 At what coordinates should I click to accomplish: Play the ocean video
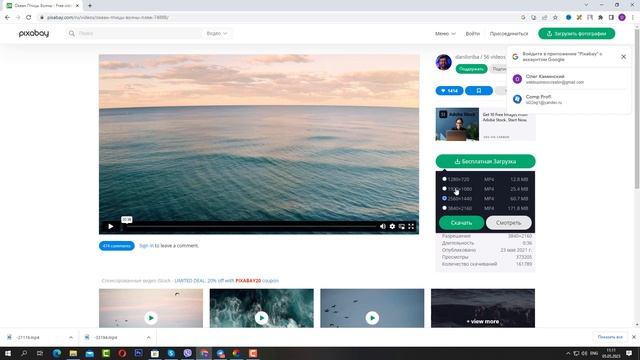tap(111, 227)
